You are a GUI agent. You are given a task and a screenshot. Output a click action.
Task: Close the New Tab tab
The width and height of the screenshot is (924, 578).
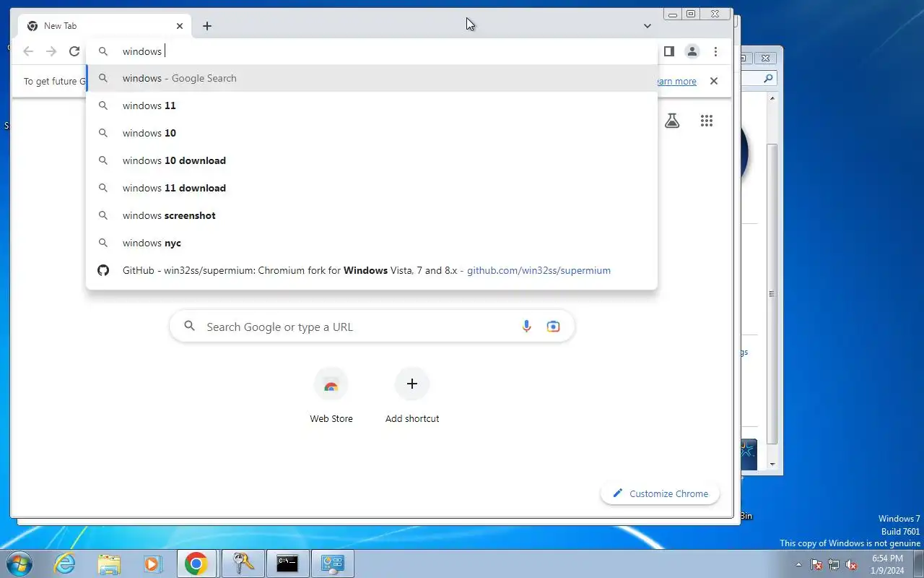(180, 26)
